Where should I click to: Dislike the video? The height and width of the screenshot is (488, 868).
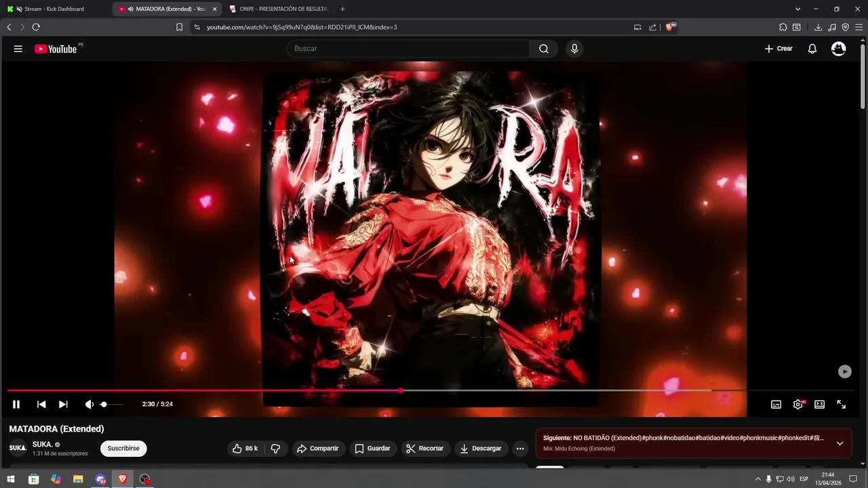[275, 449]
